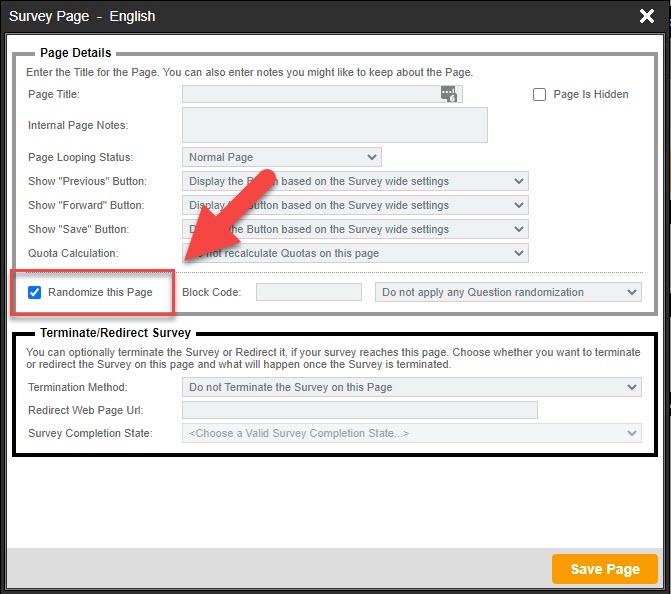Focus the Block Code input field
The height and width of the screenshot is (594, 671).
308,292
